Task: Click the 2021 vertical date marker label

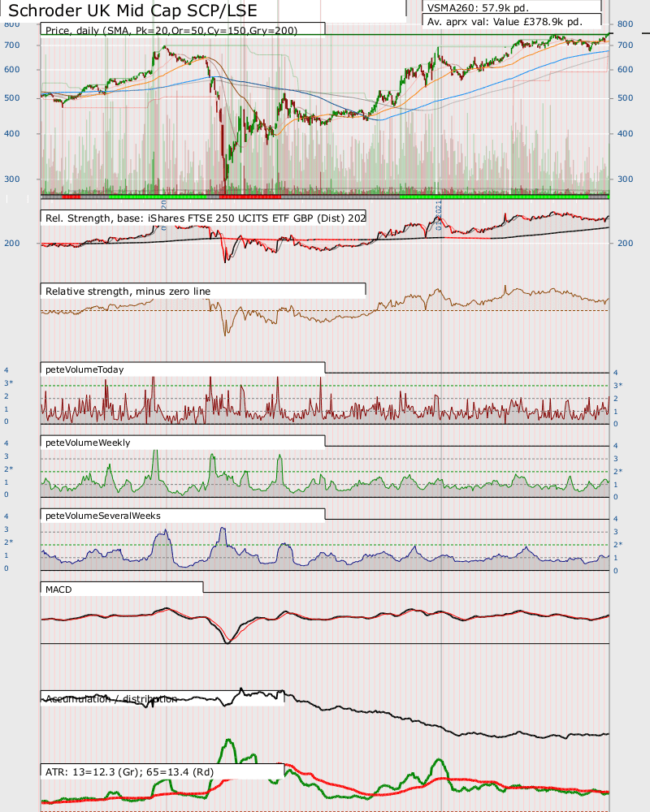Action: point(439,215)
